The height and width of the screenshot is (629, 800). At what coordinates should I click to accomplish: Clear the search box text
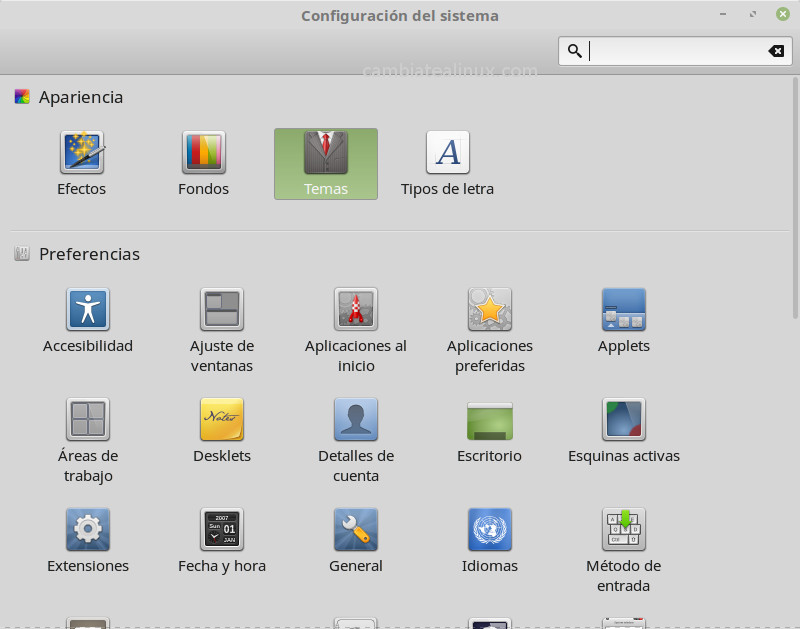coord(777,50)
